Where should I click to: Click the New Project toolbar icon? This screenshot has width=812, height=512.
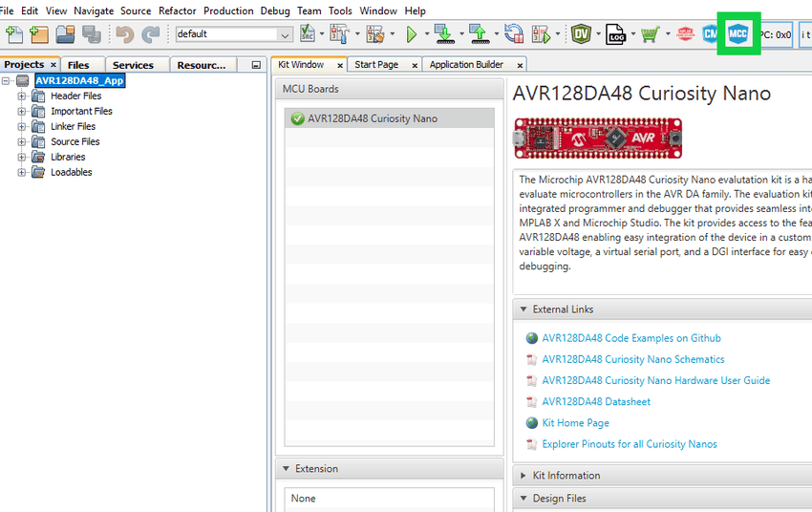[39, 34]
